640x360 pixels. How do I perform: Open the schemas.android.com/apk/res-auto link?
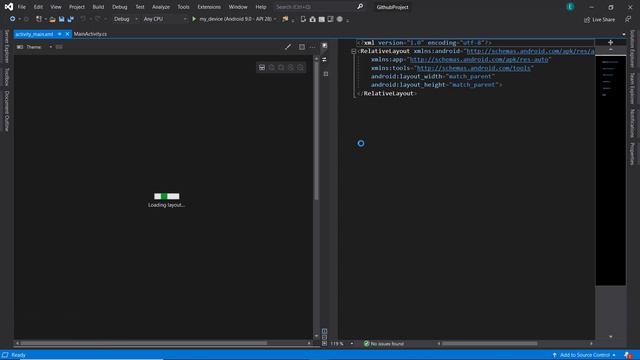click(478, 60)
